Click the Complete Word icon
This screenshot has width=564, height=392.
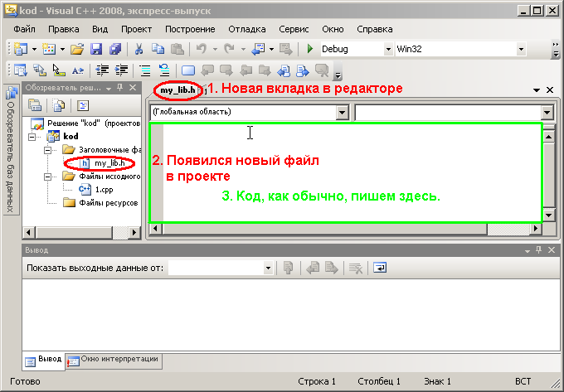pyautogui.click(x=78, y=70)
